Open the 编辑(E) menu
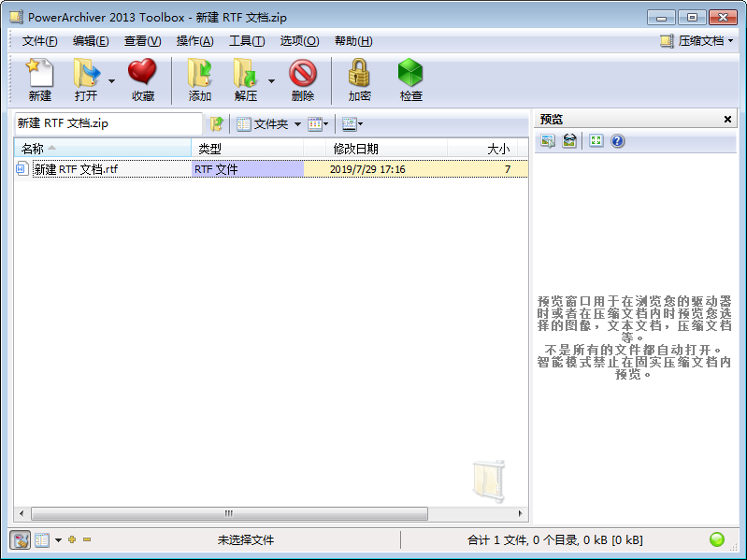 [91, 41]
